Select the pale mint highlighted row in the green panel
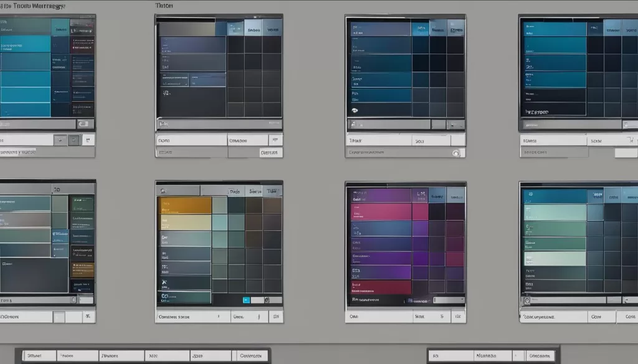 click(x=555, y=259)
